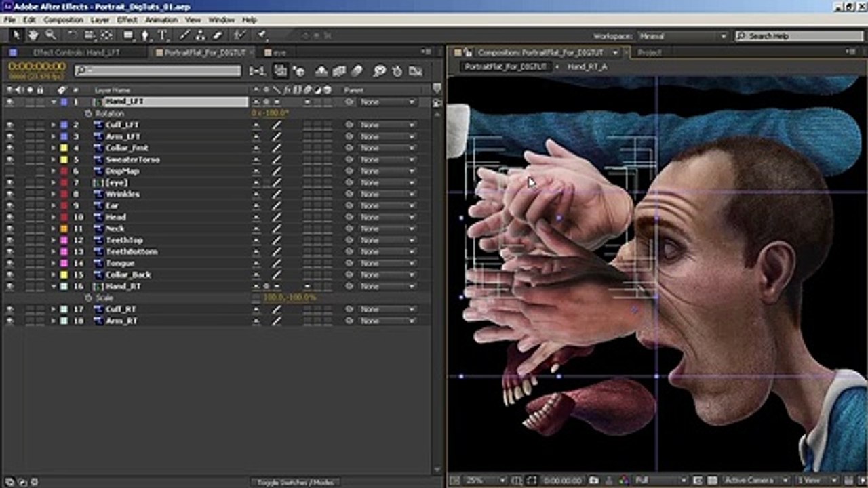Click yellow label swatch of Collar_Frnt

(64, 148)
